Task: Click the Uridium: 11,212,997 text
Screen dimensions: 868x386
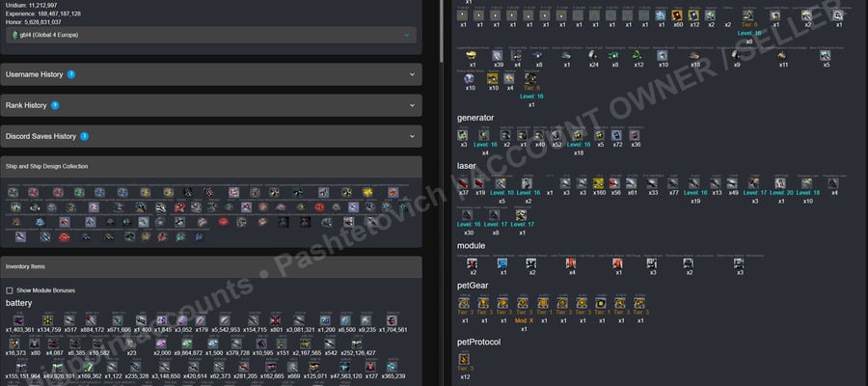Action: [32, 6]
